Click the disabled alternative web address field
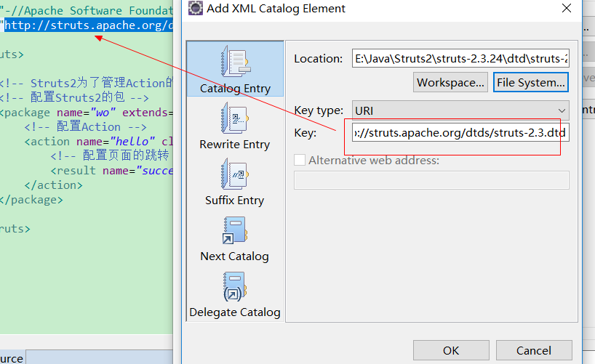The height and width of the screenshot is (364, 595). click(431, 180)
